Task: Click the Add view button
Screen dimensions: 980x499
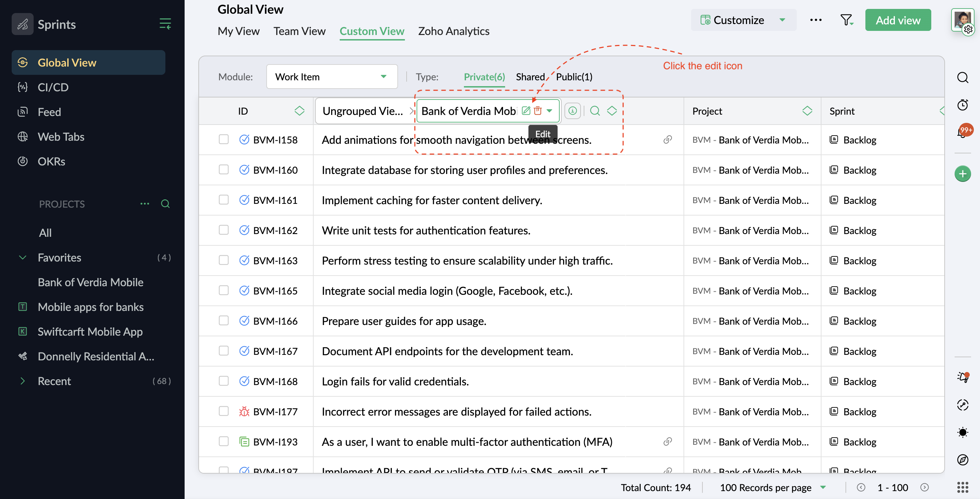Action: click(898, 20)
